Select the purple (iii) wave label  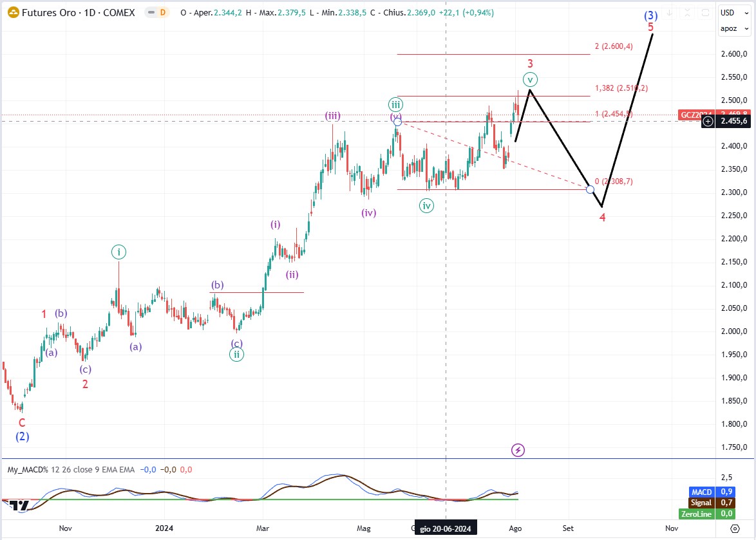tap(333, 116)
